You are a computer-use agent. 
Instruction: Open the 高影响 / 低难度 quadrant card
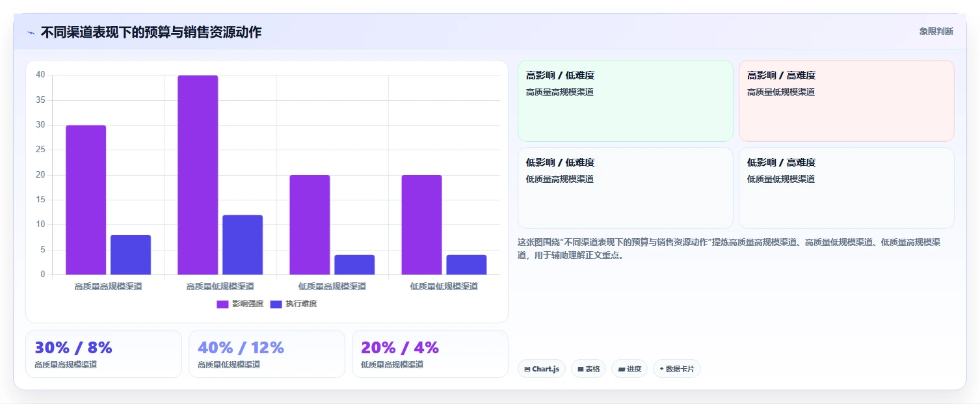(x=625, y=101)
